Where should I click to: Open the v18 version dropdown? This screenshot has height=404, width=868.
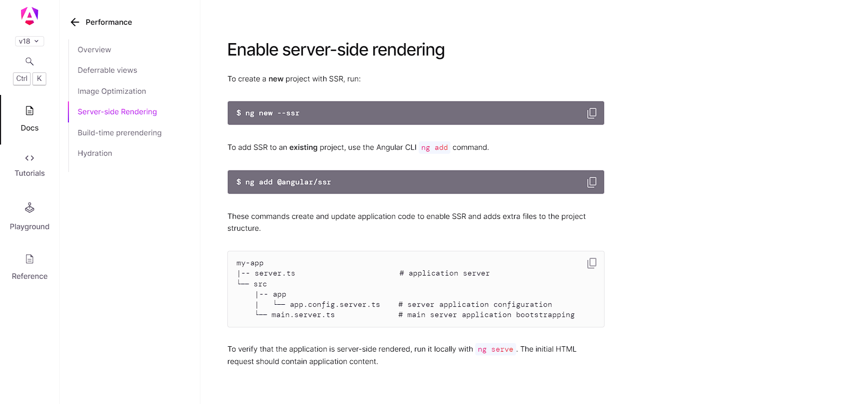pos(29,41)
